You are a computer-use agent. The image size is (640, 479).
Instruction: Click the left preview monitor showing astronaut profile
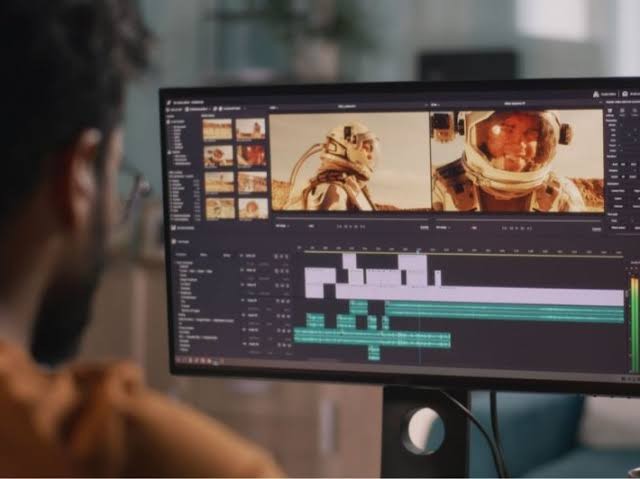click(x=350, y=161)
